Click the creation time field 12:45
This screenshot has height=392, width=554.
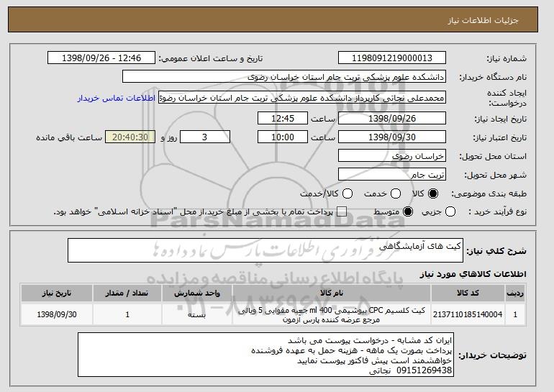tap(283, 118)
